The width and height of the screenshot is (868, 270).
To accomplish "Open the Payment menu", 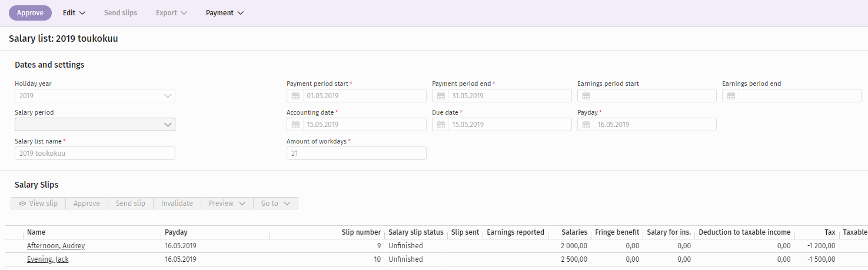I will click(224, 13).
